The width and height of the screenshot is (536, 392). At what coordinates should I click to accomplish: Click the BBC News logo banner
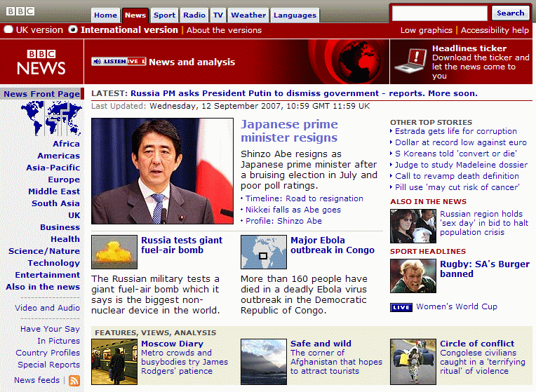41,62
